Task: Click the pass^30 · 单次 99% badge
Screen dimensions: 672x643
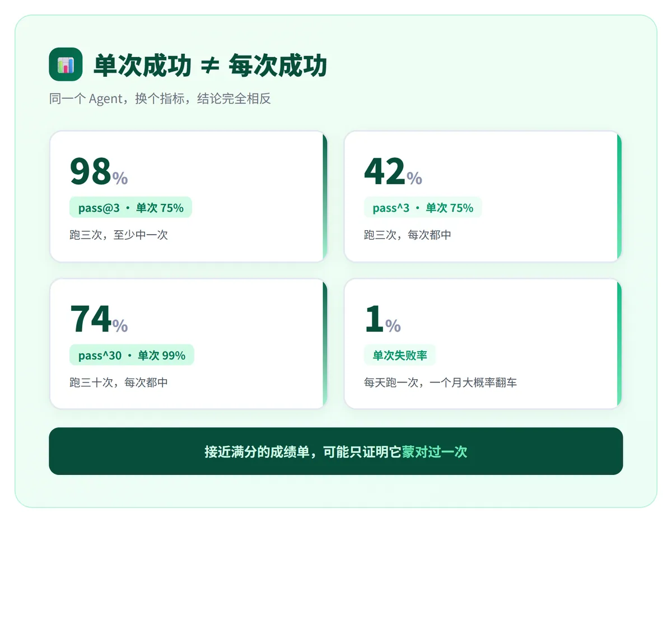Action: [x=132, y=355]
